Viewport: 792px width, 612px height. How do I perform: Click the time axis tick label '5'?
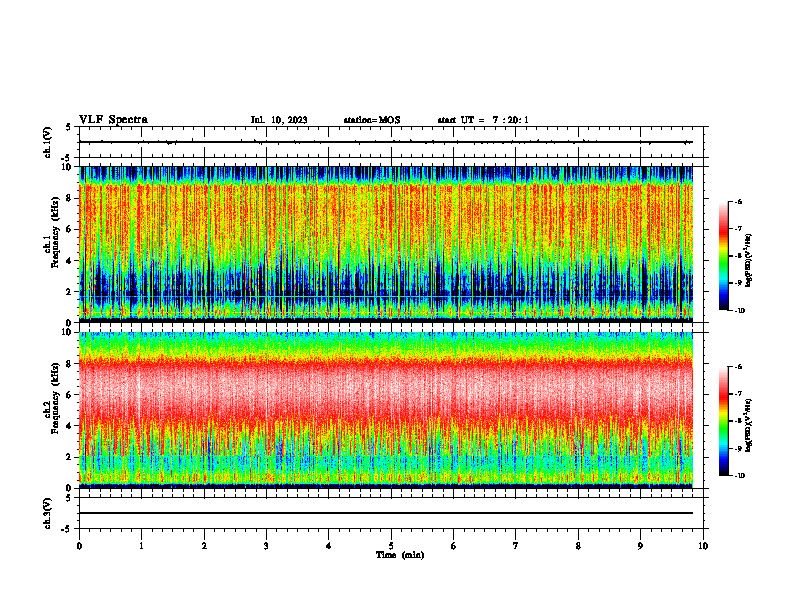391,546
